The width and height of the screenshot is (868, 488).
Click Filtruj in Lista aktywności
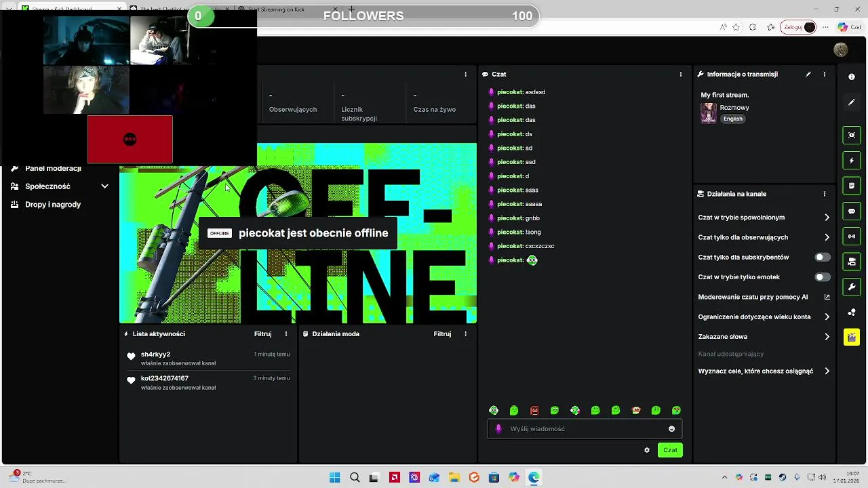(x=262, y=333)
